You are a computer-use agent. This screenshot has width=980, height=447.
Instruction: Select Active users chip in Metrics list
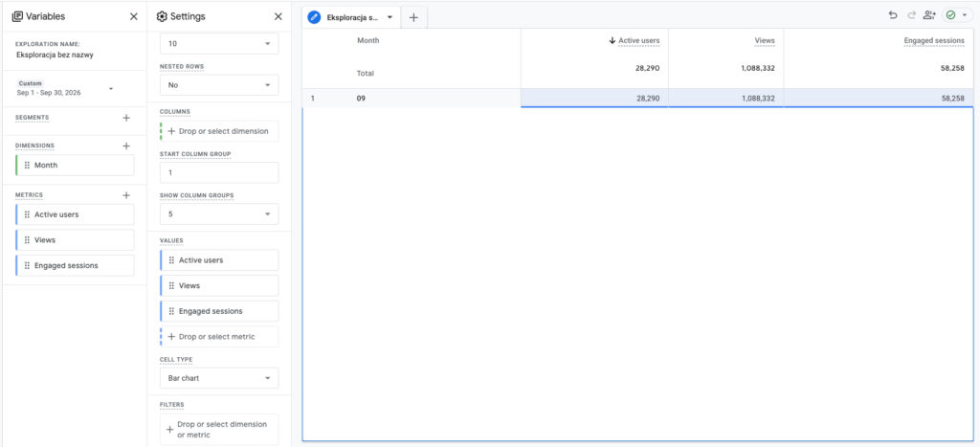(x=75, y=214)
